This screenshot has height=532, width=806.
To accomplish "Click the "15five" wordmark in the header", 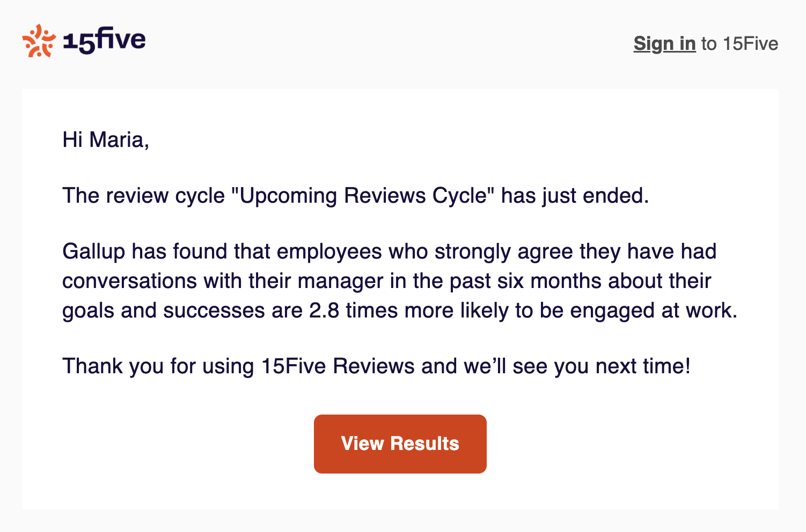I will pyautogui.click(x=104, y=40).
